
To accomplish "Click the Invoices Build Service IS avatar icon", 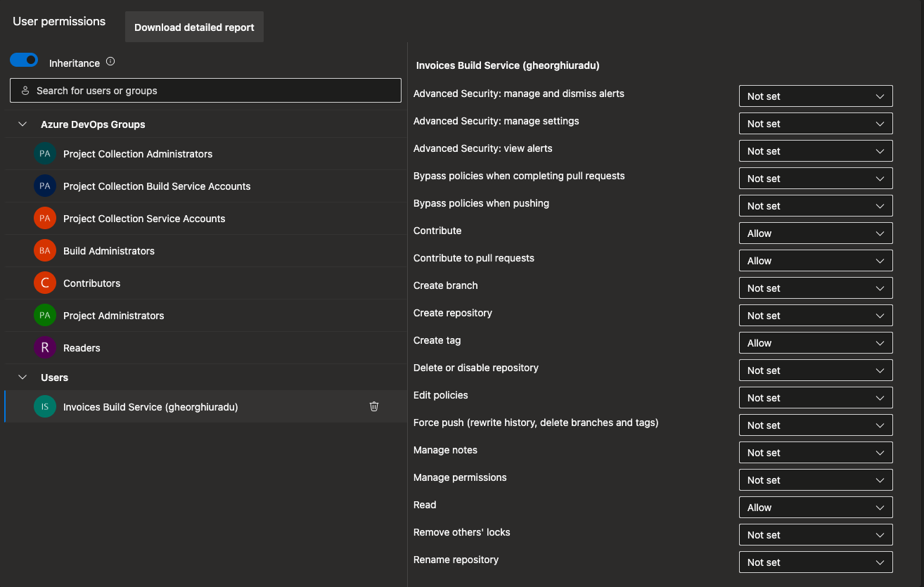I will pyautogui.click(x=44, y=406).
